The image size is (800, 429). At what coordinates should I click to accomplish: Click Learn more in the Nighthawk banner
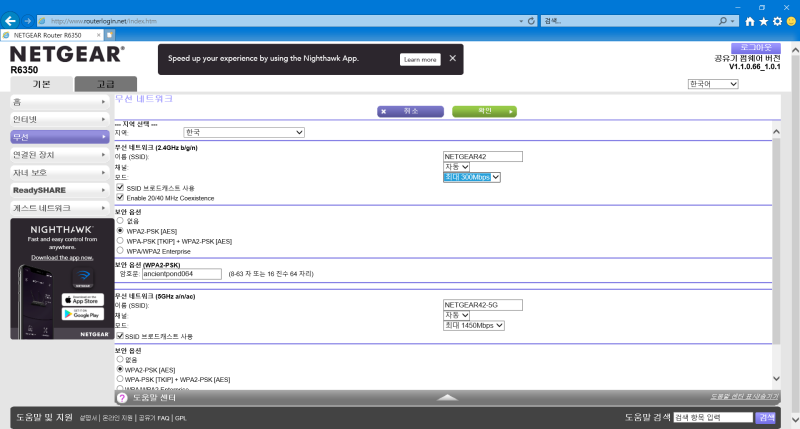420,59
